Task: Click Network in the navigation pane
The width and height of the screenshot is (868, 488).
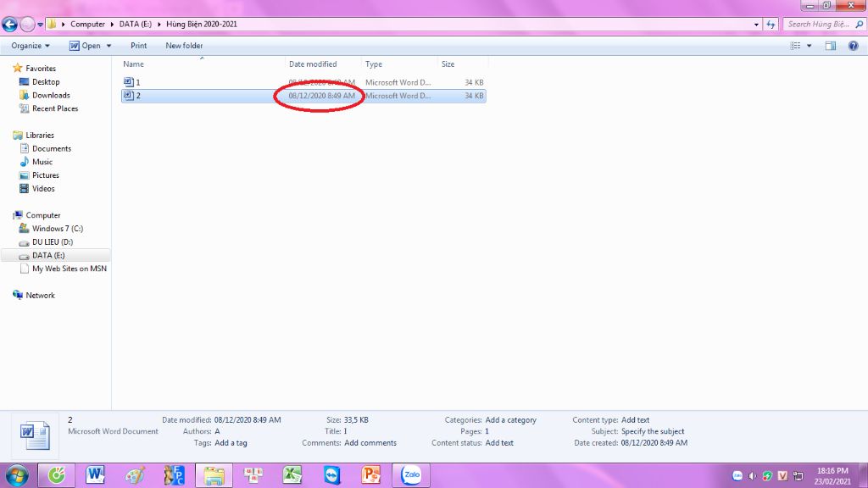Action: coord(41,296)
